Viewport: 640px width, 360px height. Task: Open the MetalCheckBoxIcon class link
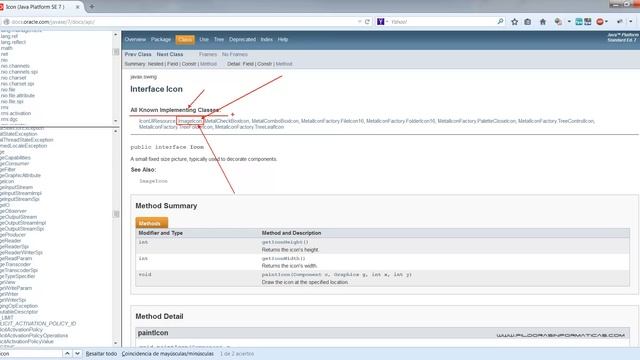227,121
